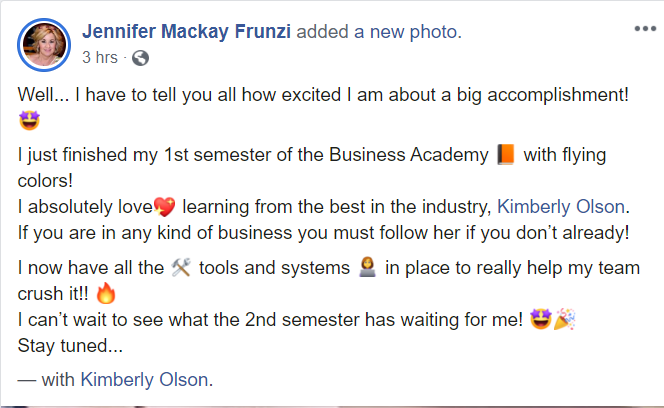Click the globe public privacy icon
The width and height of the screenshot is (664, 408).
(140, 58)
